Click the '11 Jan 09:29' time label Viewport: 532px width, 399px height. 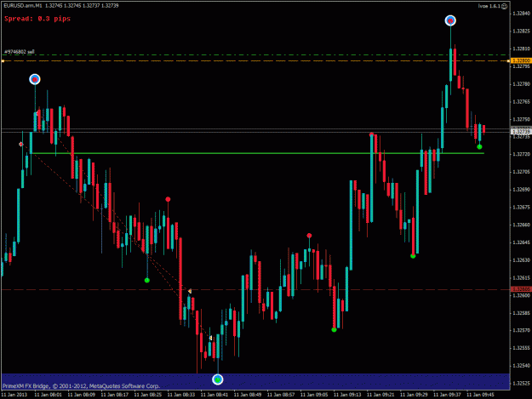tap(414, 395)
